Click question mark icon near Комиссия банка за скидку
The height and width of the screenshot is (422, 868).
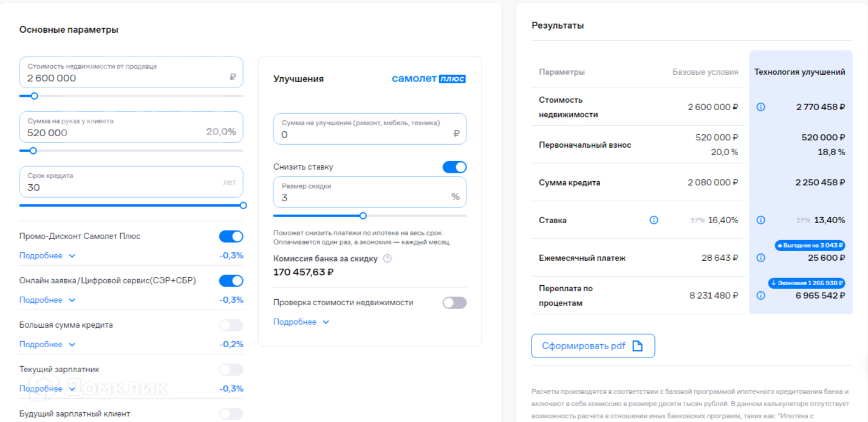(388, 258)
